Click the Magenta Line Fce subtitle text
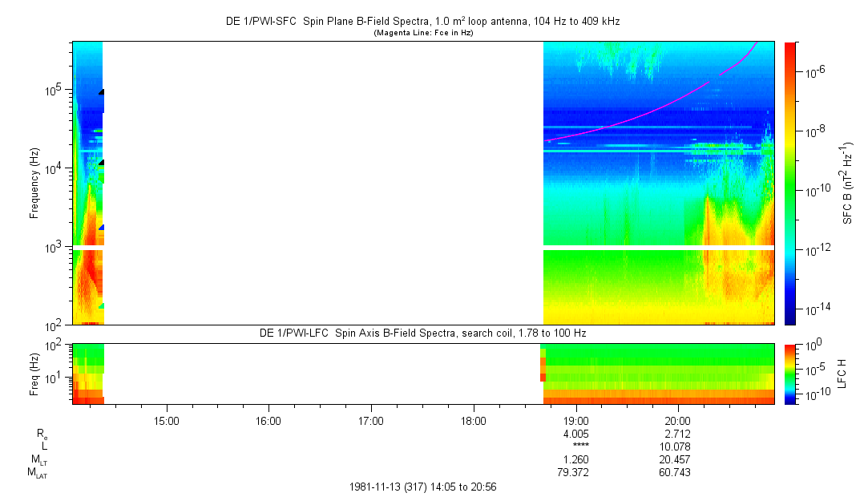This screenshot has width=868, height=497. point(424,33)
